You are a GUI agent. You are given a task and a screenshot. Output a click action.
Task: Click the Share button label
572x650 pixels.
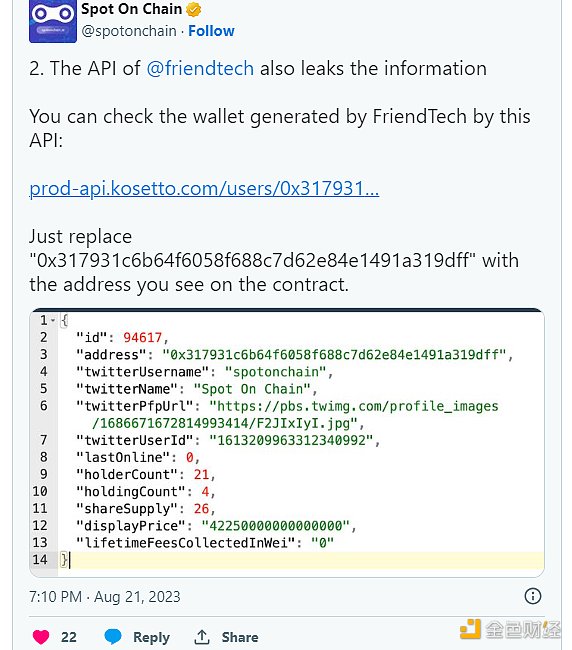pyautogui.click(x=240, y=637)
